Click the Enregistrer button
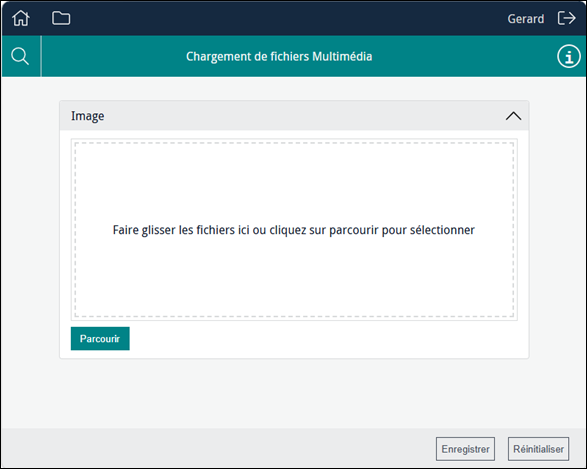Viewport: 587px width, 469px height. (x=465, y=449)
